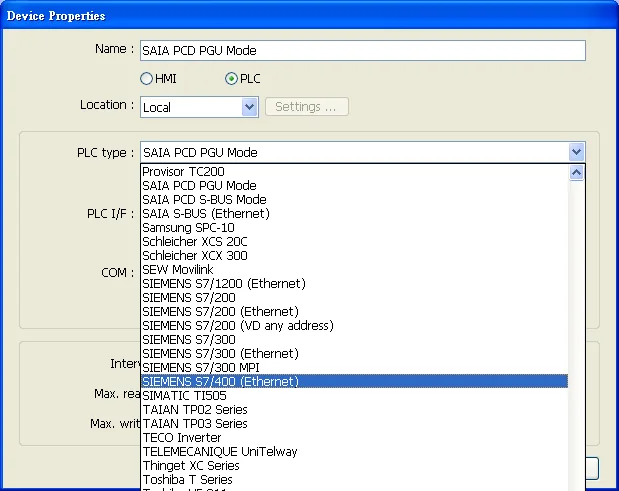Choose SIEMENS S7/1200 (Ethernet)
This screenshot has width=619, height=491.
(355, 284)
